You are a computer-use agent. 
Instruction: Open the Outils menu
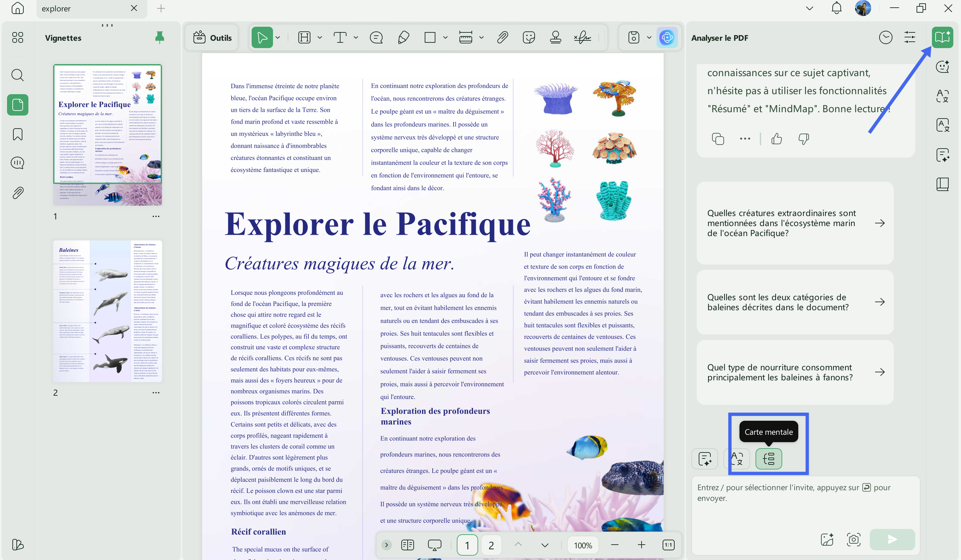[213, 37]
